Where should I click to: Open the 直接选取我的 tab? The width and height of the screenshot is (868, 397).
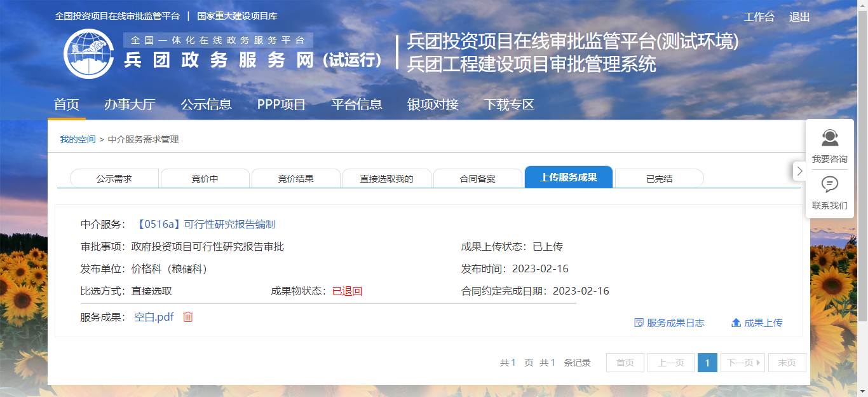point(386,179)
